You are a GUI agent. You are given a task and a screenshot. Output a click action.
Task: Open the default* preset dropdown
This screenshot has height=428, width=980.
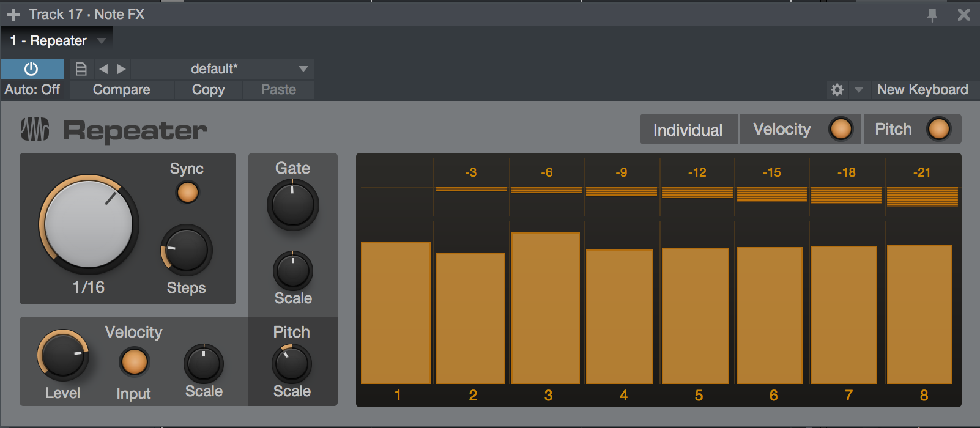point(223,69)
